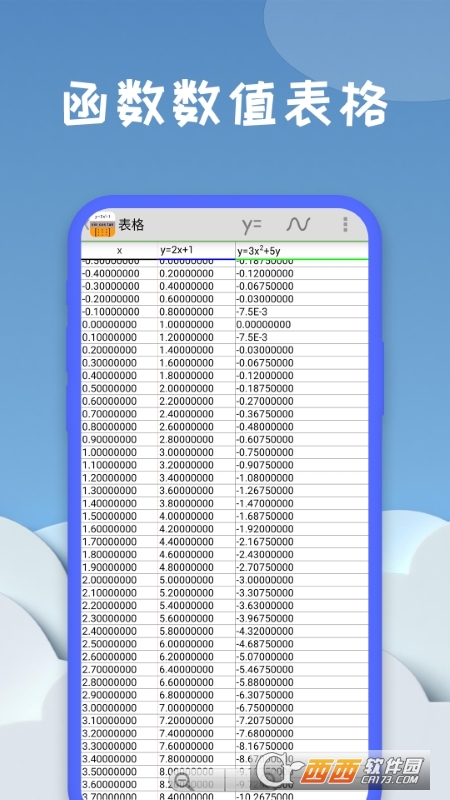Tap y=2x+1 value 3.00000000 in the x=1.0 row
This screenshot has width=450, height=800.
point(196,453)
